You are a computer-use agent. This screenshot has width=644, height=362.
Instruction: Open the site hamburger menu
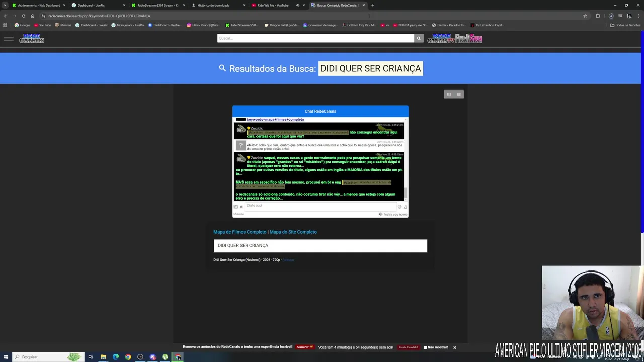(x=9, y=39)
